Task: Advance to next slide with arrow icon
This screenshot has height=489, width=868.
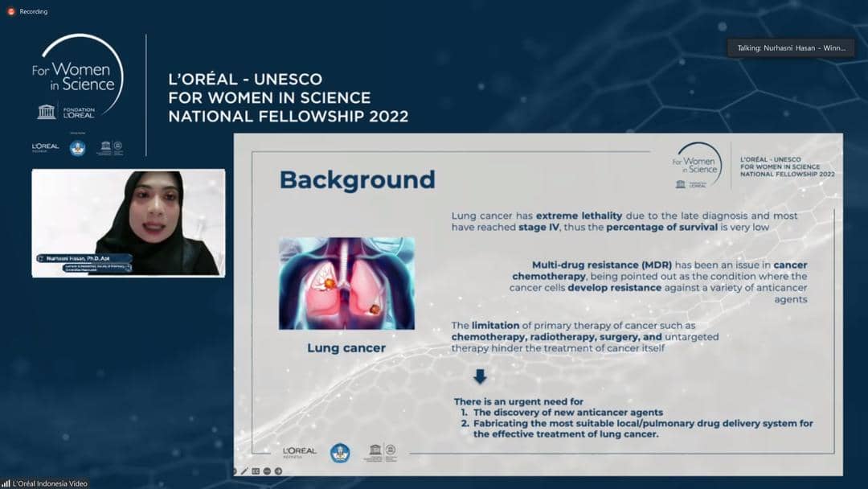Action: click(278, 471)
